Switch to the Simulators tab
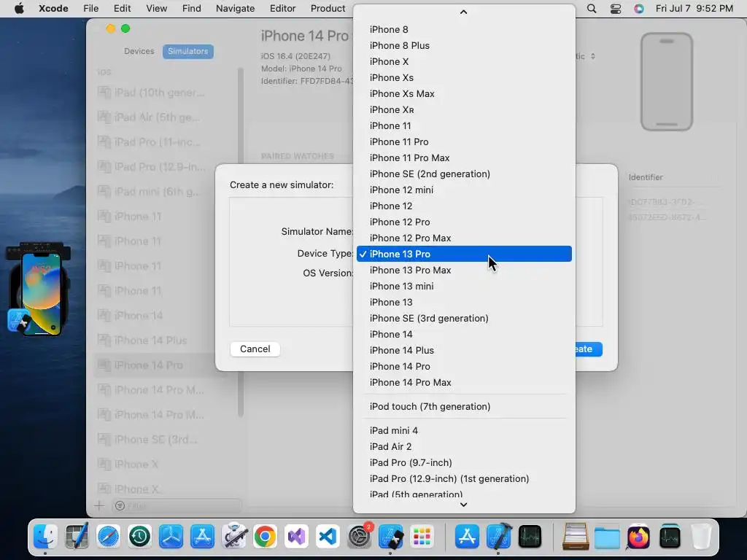 pyautogui.click(x=187, y=52)
